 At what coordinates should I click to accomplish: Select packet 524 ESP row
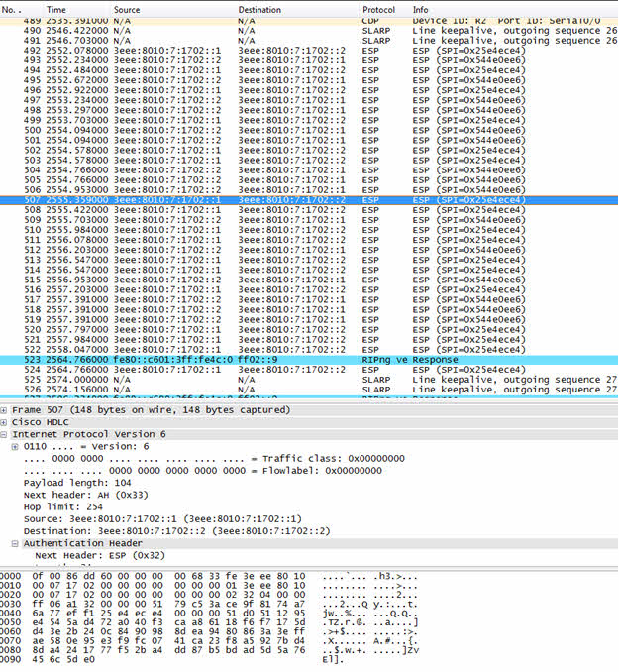point(309,370)
